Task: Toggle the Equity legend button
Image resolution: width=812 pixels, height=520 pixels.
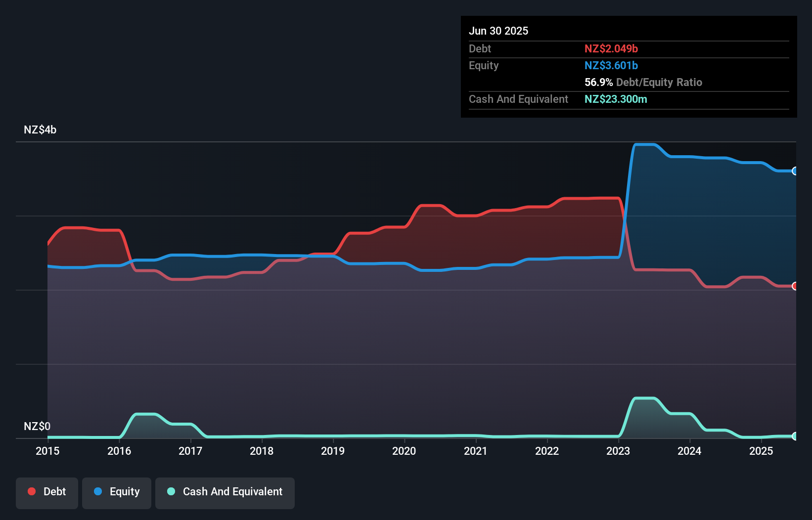Action: pyautogui.click(x=117, y=493)
